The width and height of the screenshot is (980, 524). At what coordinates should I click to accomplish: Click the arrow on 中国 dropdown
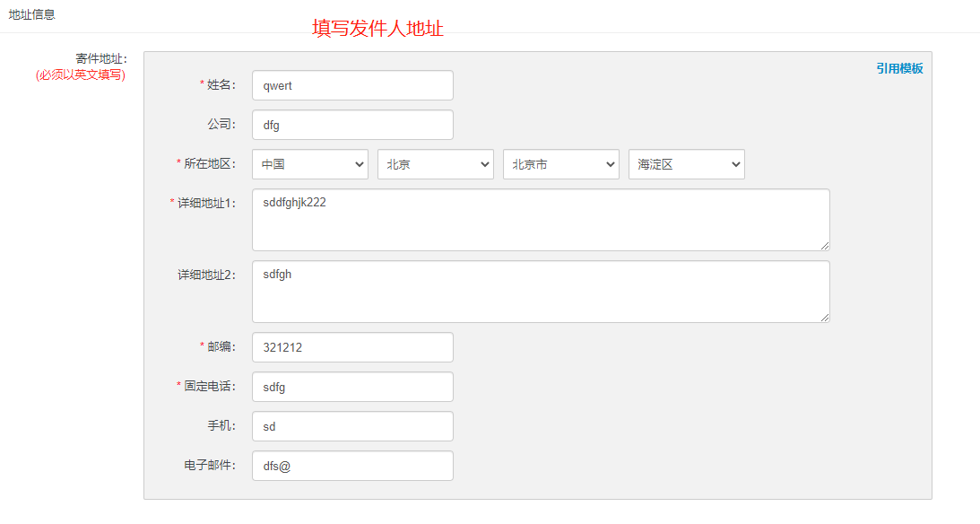point(360,164)
